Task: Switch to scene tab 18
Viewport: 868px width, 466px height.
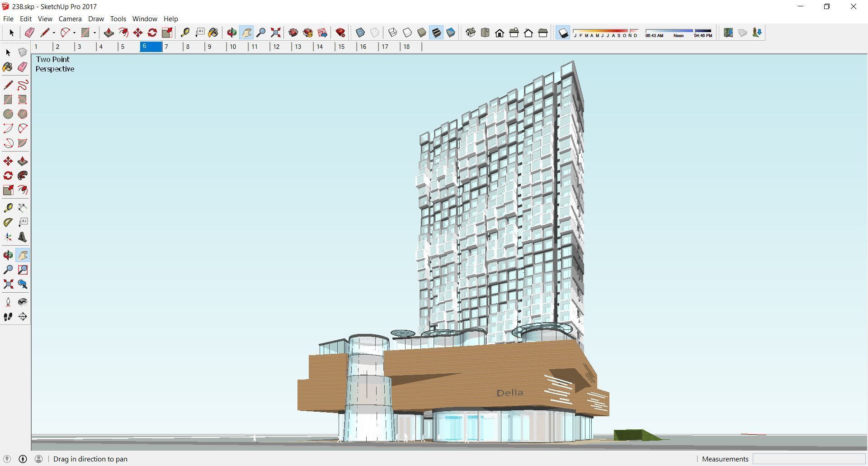Action: [410, 47]
